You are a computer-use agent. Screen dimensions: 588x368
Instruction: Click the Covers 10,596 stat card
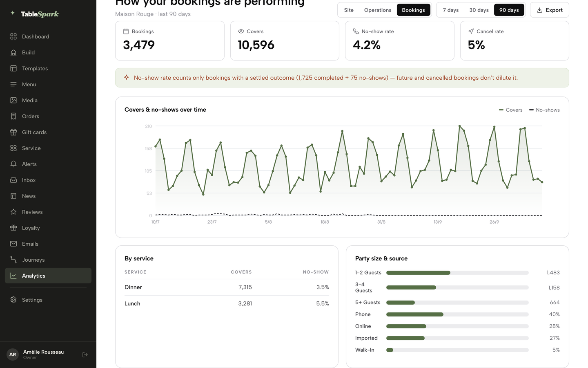[285, 41]
